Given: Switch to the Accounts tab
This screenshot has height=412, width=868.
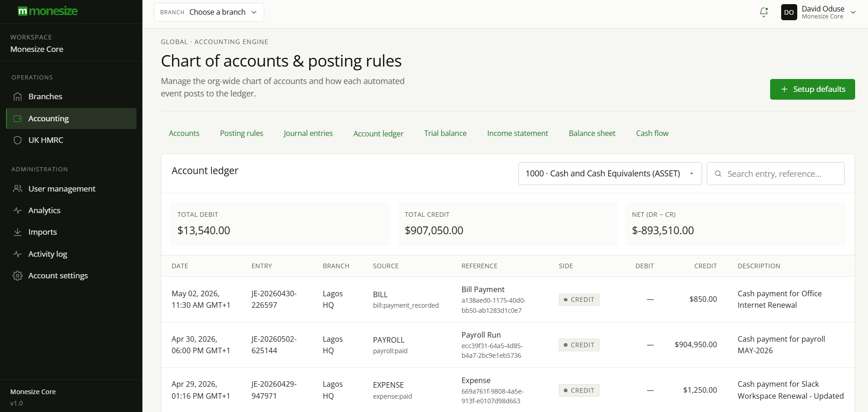Looking at the screenshot, I should 184,133.
